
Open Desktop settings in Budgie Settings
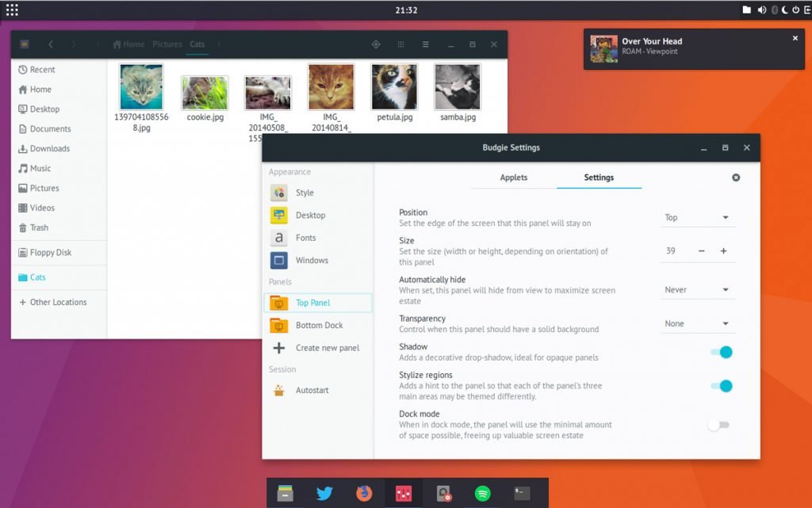[318, 216]
